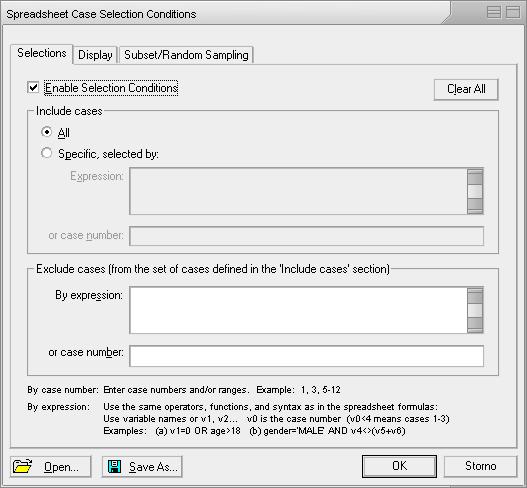
Task: Click the title bar window-list icon
Action: pos(494,12)
